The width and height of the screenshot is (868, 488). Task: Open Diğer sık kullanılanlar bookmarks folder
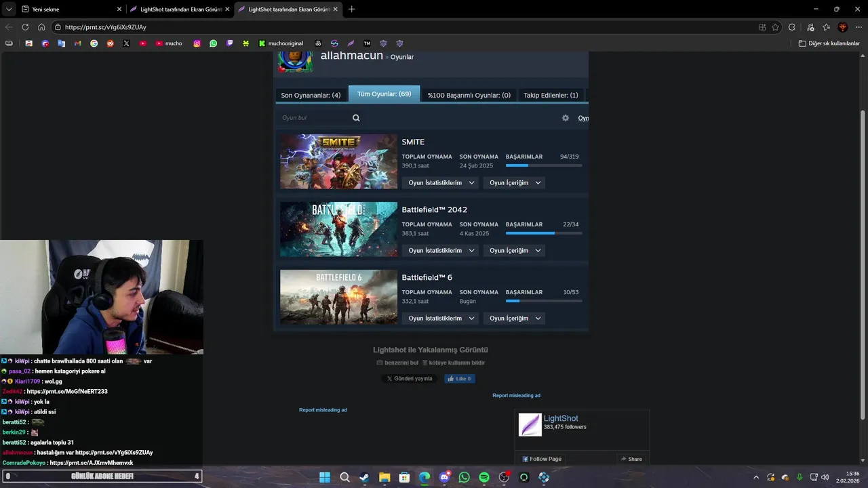click(829, 43)
